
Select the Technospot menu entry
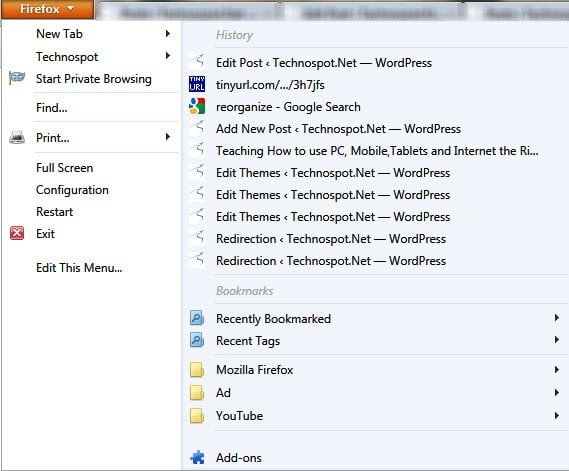click(67, 57)
